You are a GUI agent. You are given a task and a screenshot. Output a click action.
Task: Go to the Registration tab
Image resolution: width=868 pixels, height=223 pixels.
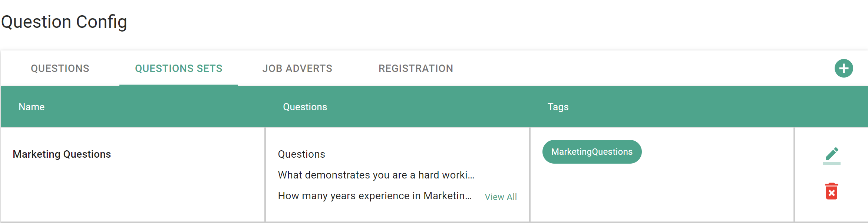coord(416,68)
